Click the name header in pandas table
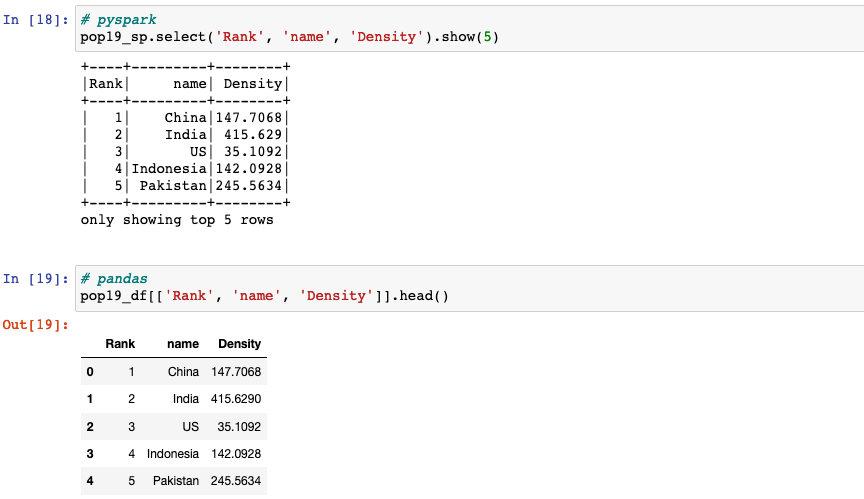Image resolution: width=864 pixels, height=499 pixels. 183,344
